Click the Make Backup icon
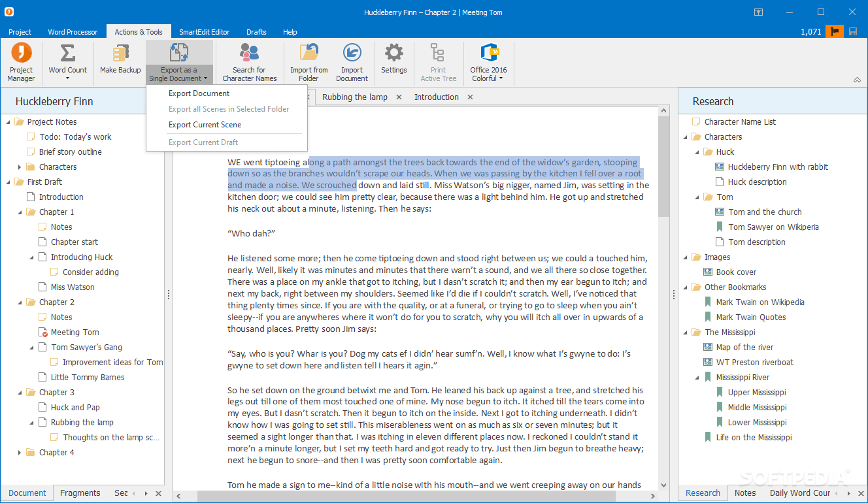The image size is (868, 503). (120, 54)
